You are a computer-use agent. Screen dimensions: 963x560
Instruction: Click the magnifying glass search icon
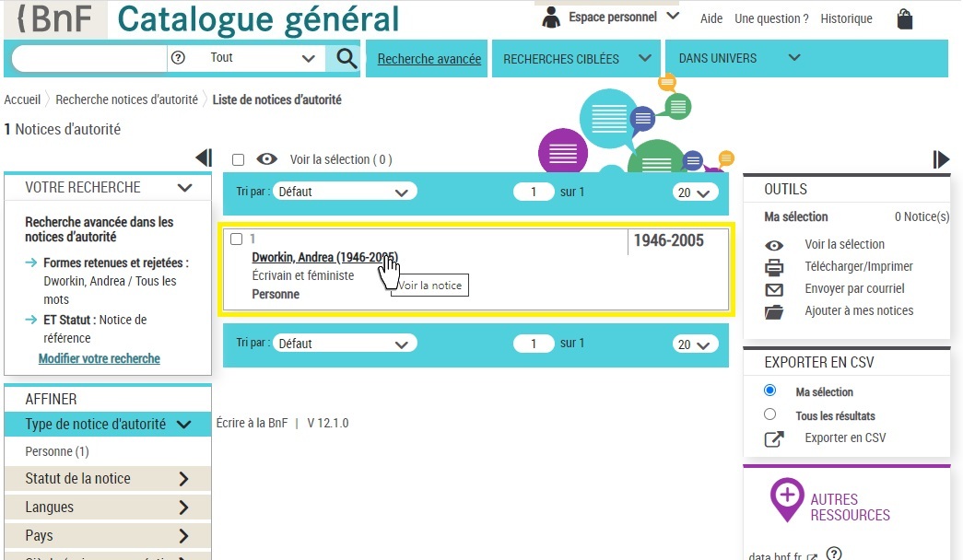point(346,58)
